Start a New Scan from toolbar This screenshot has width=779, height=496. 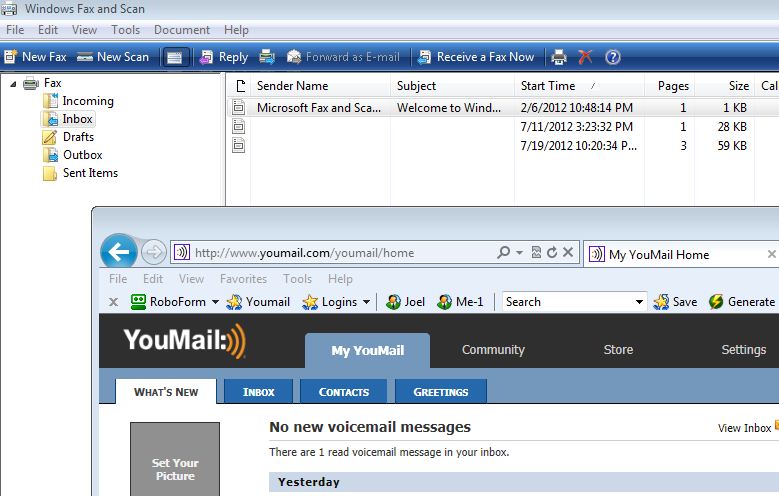point(113,57)
